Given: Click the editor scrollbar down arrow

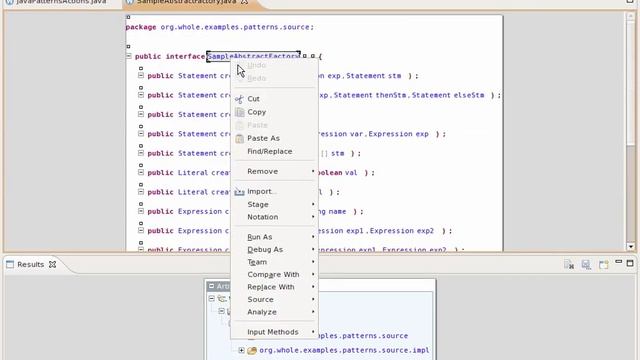Looking at the screenshot, I should (x=631, y=247).
